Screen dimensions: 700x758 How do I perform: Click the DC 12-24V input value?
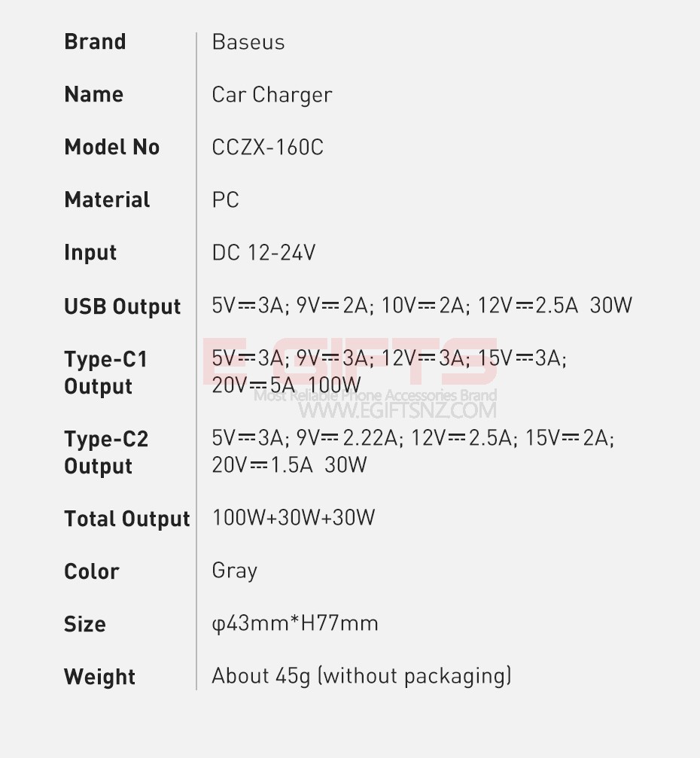click(263, 253)
